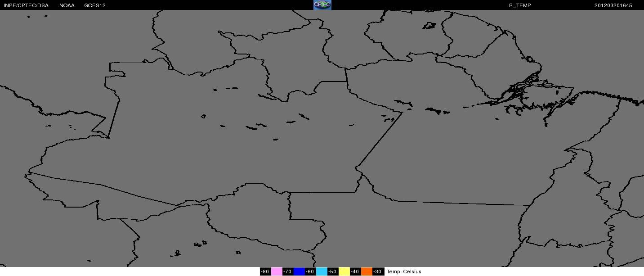Pick the pink legend color swatch
This screenshot has height=276, width=644.
point(277,271)
